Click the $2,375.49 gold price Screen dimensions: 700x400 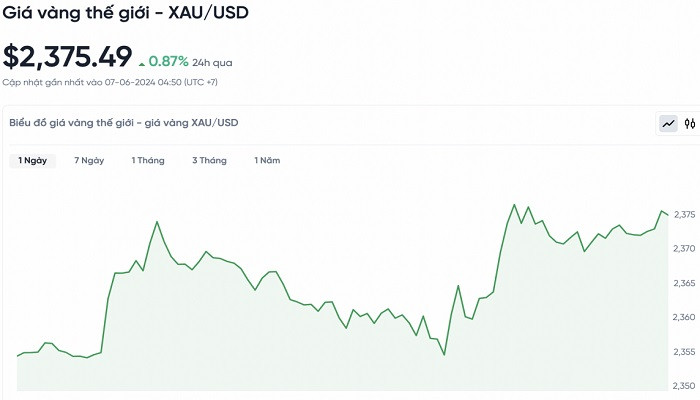[x=67, y=57]
